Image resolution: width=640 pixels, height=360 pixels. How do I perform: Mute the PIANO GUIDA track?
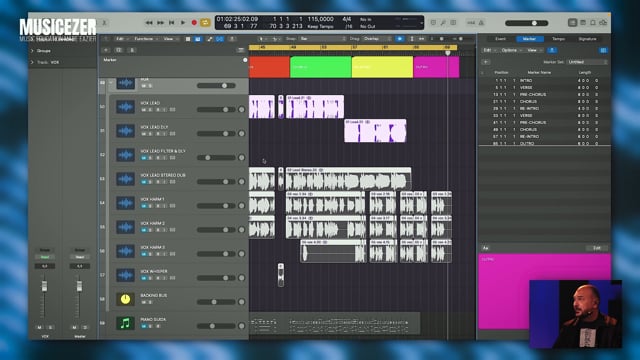coord(144,326)
